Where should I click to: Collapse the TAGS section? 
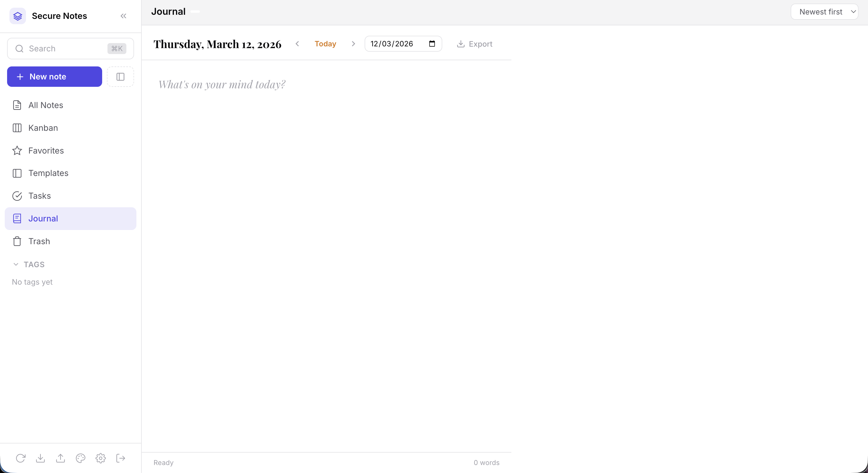click(16, 264)
